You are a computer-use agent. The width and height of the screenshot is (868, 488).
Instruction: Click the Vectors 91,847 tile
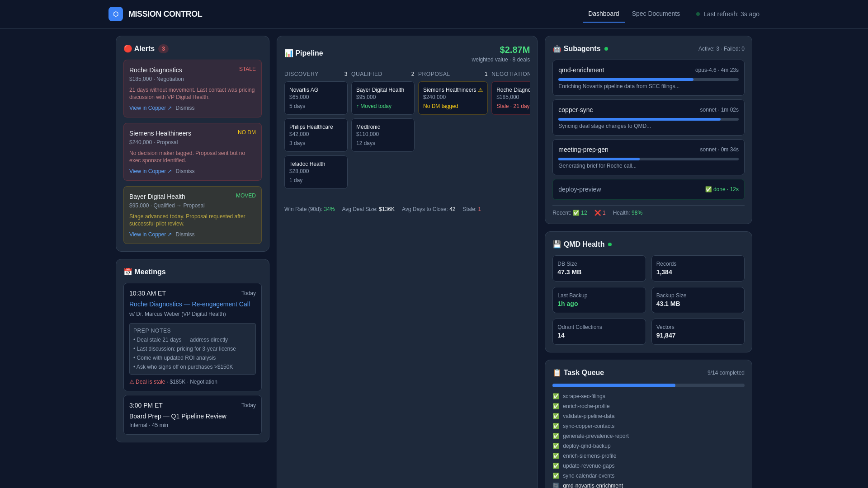pyautogui.click(x=698, y=332)
